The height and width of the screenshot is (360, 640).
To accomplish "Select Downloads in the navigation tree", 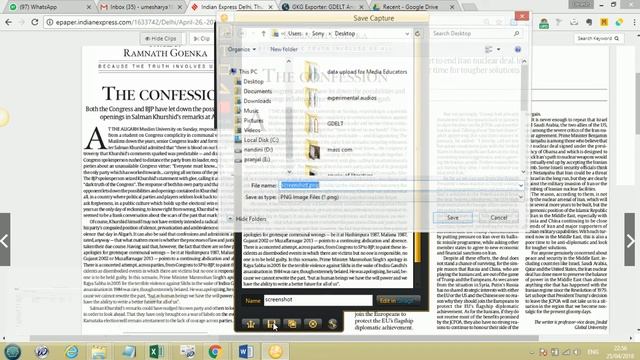I will coord(257,101).
